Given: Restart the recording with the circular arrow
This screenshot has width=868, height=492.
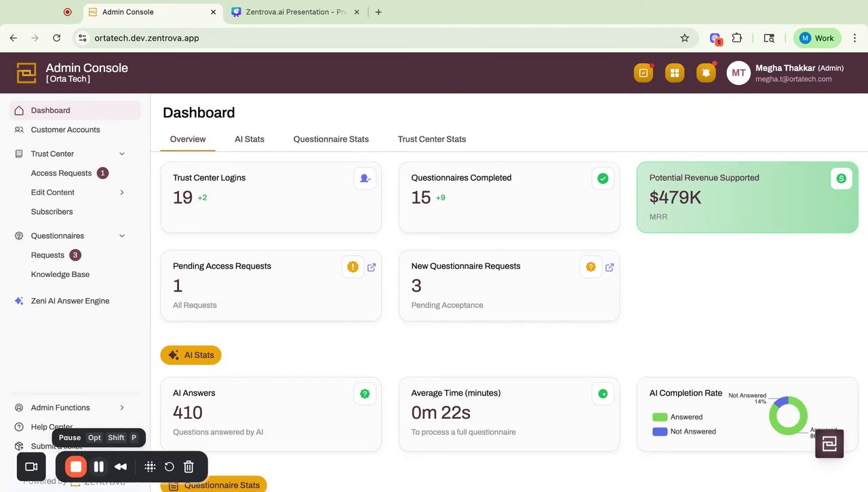Looking at the screenshot, I should click(170, 467).
